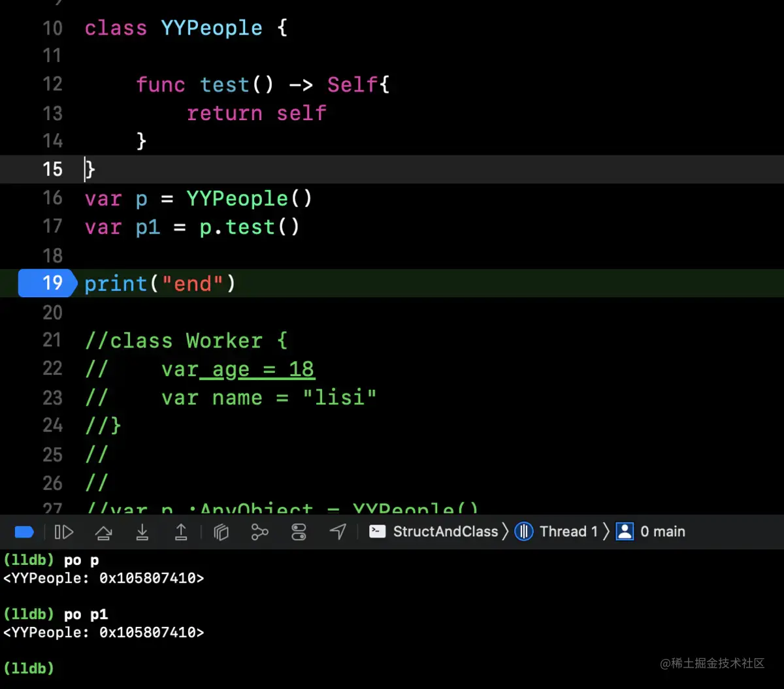
Task: Open the Environment Overrides control
Action: [x=299, y=532]
